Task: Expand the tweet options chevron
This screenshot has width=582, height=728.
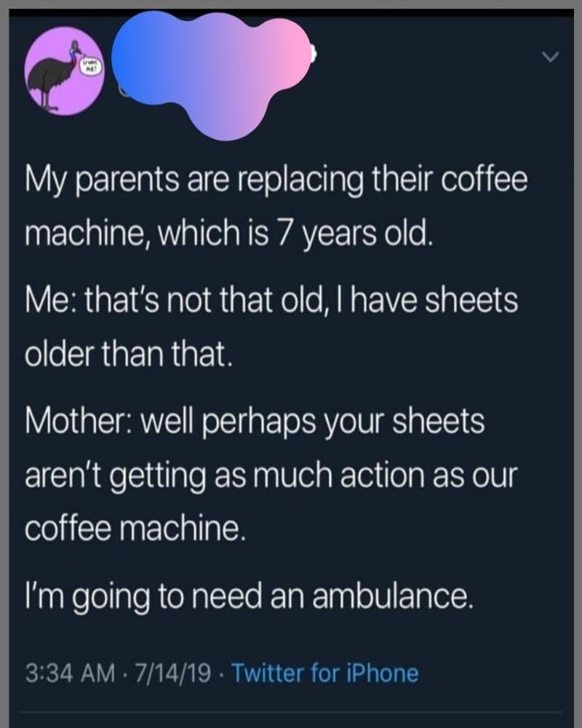Action: coord(551,57)
